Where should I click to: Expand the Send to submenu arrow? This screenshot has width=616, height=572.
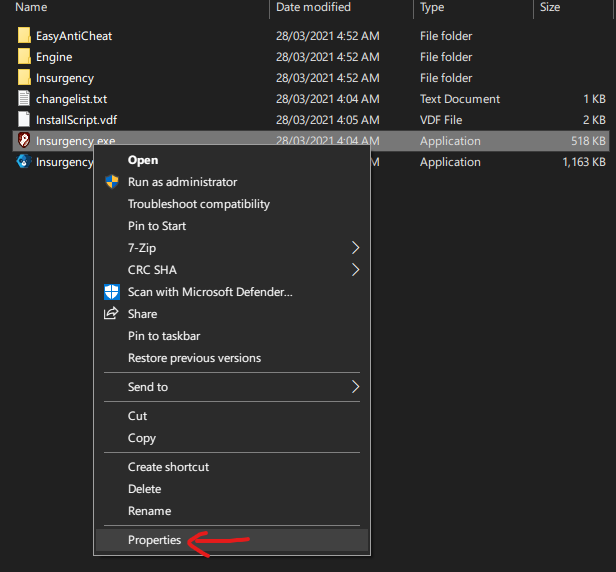tap(355, 387)
